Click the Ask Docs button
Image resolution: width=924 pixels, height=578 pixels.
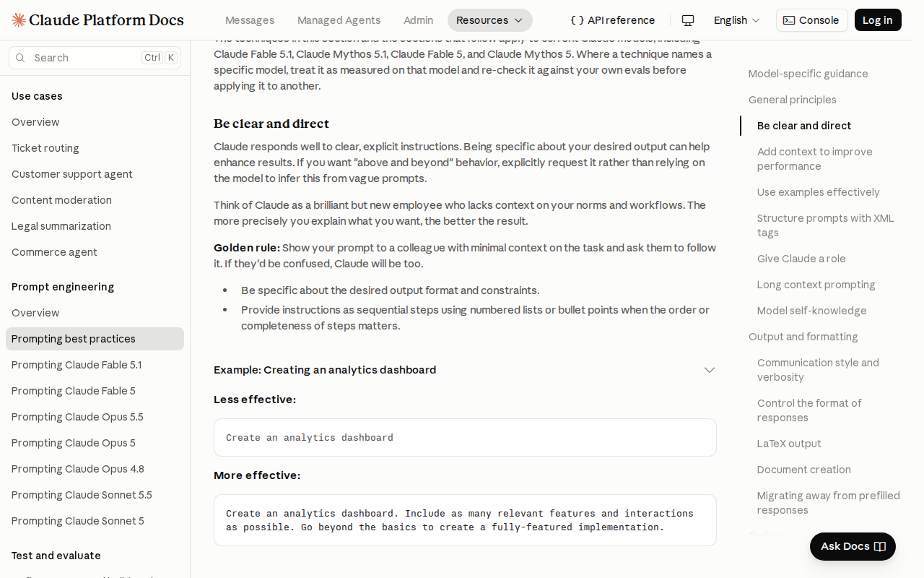[x=853, y=546]
